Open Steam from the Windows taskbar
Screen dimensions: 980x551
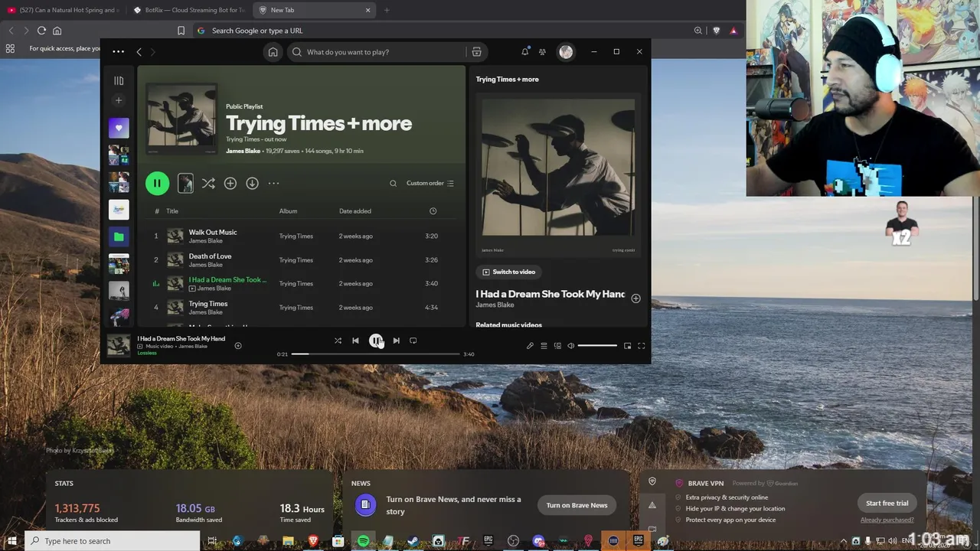413,541
